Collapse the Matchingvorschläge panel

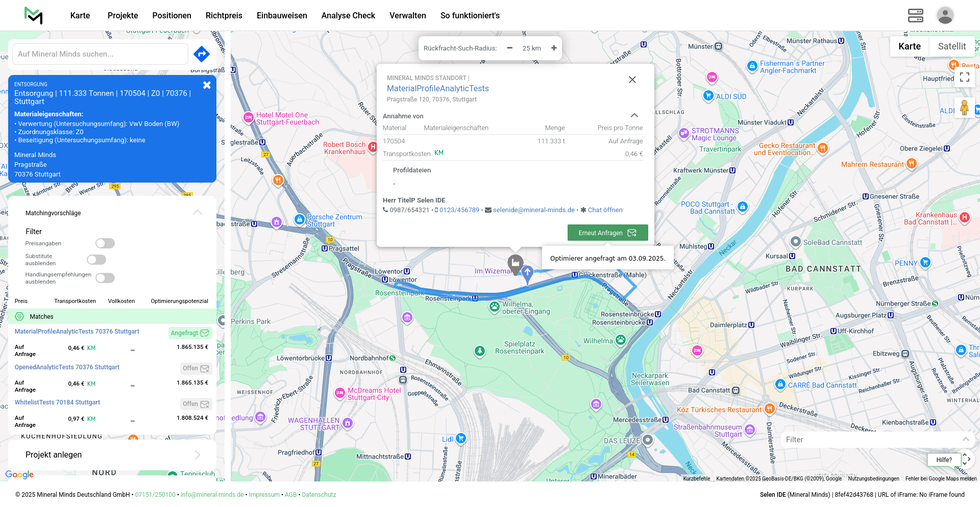(198, 213)
